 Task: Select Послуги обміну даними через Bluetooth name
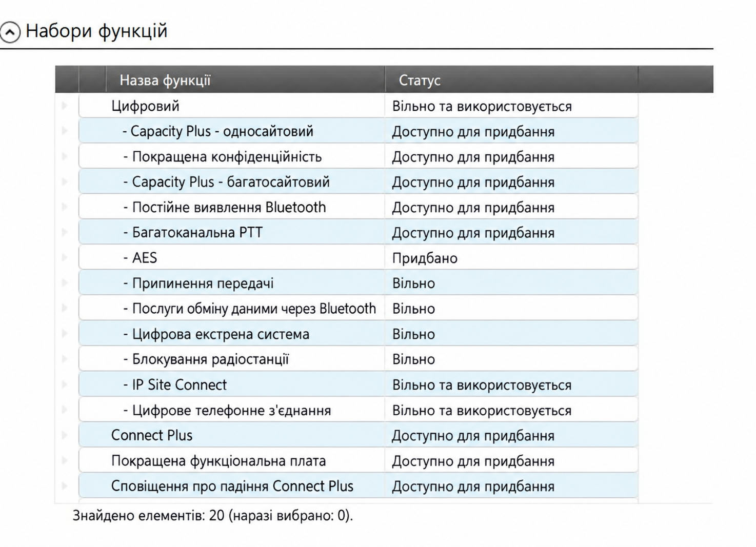pyautogui.click(x=249, y=309)
